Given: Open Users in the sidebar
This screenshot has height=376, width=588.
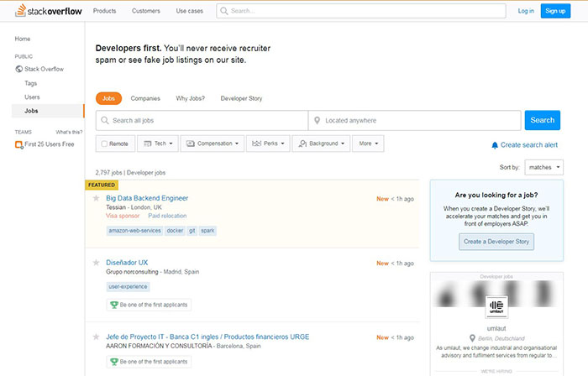Looking at the screenshot, I should point(32,97).
